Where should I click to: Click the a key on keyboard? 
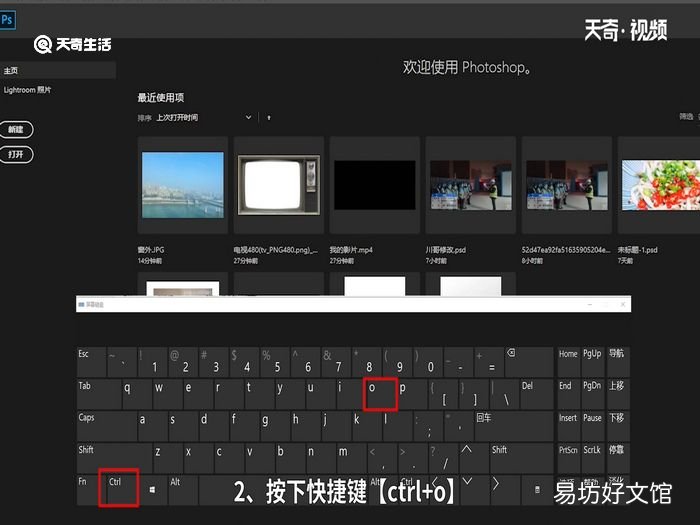point(152,426)
